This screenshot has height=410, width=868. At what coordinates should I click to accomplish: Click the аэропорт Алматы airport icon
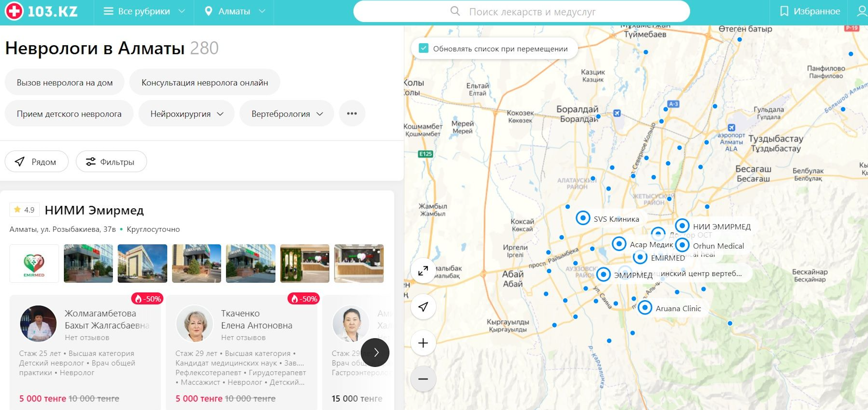point(731,128)
